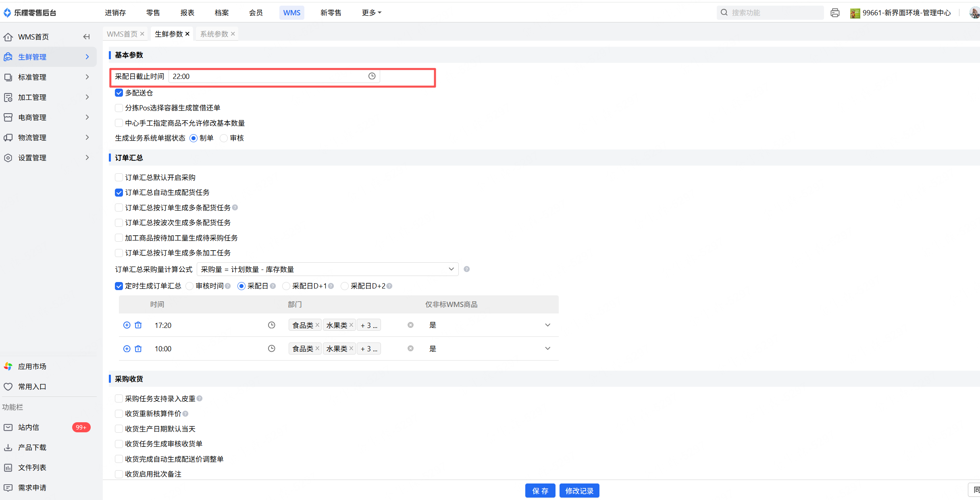Enable 订单汇总默认开启采购 checkbox
Screen dimensions: 980x500
(x=119, y=178)
